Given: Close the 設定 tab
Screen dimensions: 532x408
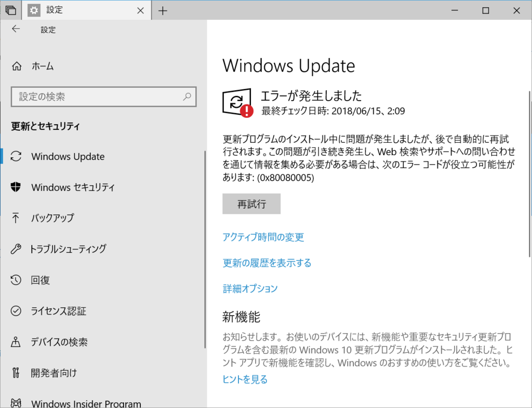Looking at the screenshot, I should pos(140,11).
